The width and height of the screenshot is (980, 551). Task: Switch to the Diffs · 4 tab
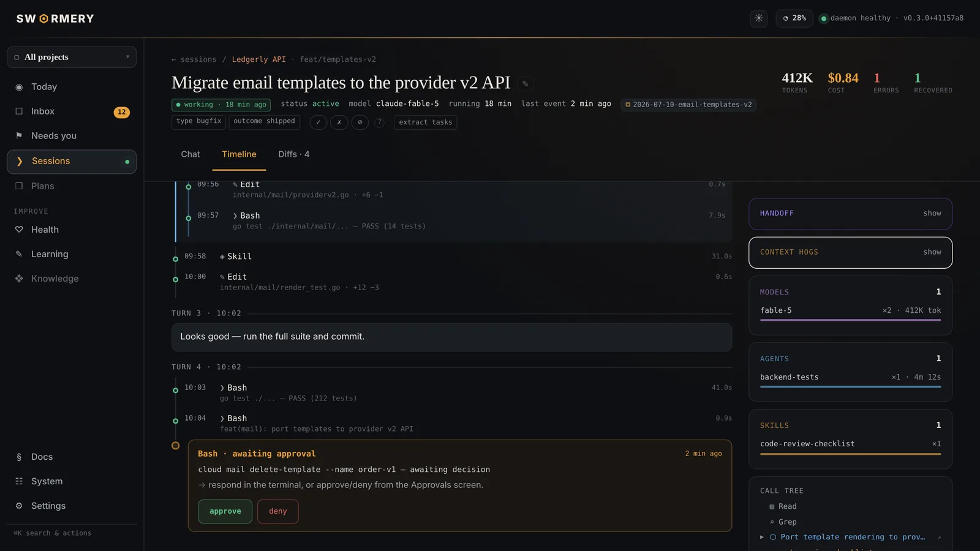click(x=294, y=154)
